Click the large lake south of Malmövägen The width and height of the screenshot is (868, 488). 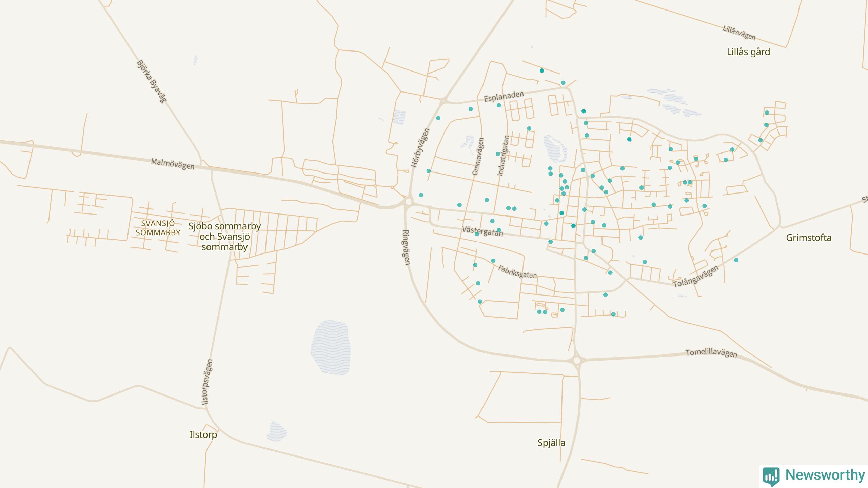(x=331, y=348)
